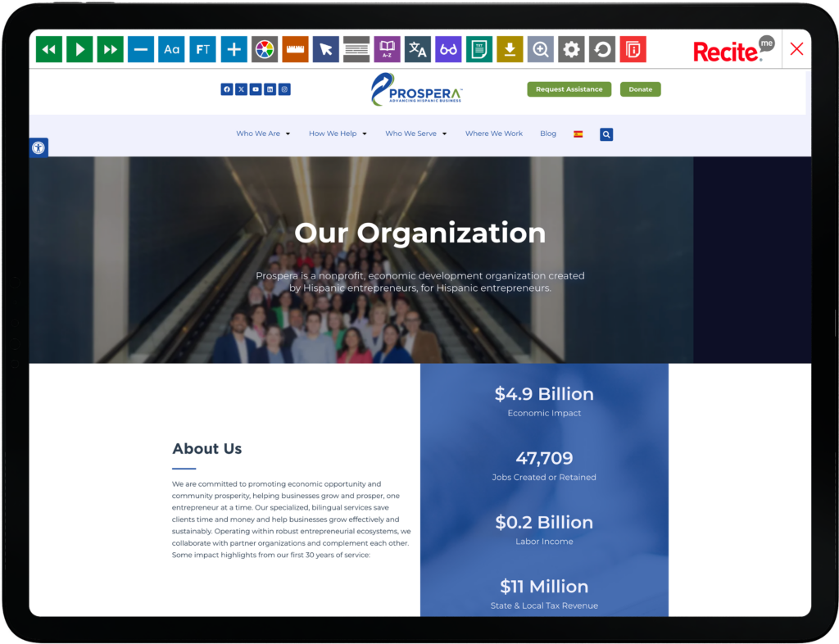This screenshot has width=839, height=644.
Task: Expand the Who We Are dropdown
Action: (263, 134)
